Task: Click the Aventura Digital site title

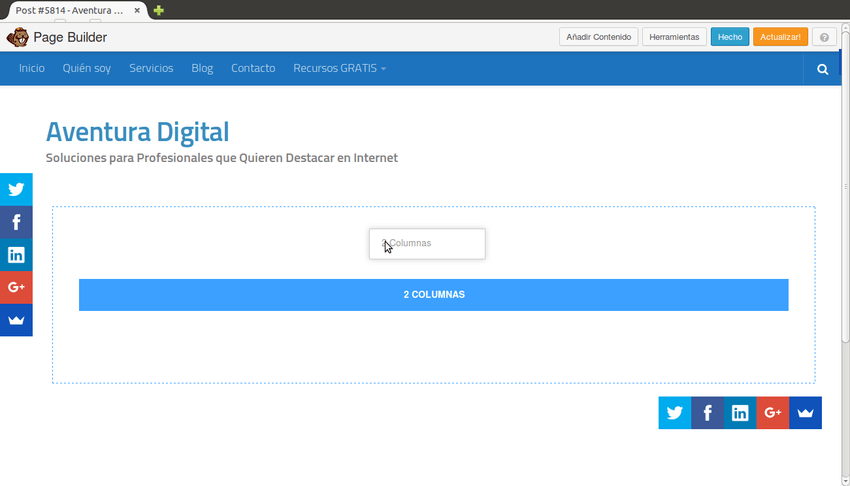Action: tap(137, 132)
